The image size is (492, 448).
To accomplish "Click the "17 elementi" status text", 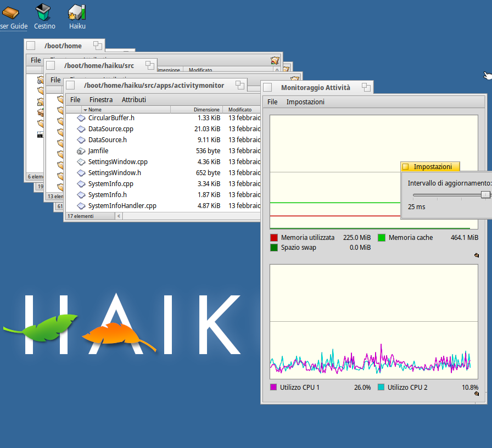I will pos(81,216).
